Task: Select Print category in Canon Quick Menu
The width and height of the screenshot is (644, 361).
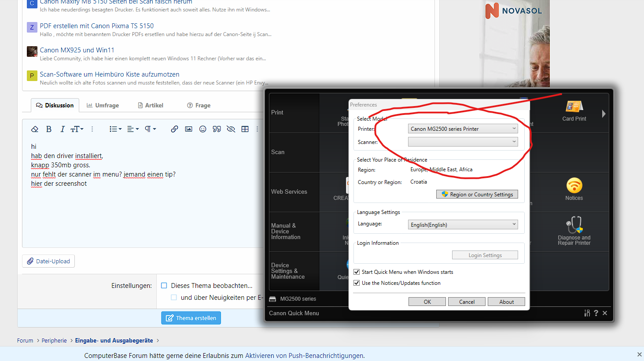Action: (294, 113)
